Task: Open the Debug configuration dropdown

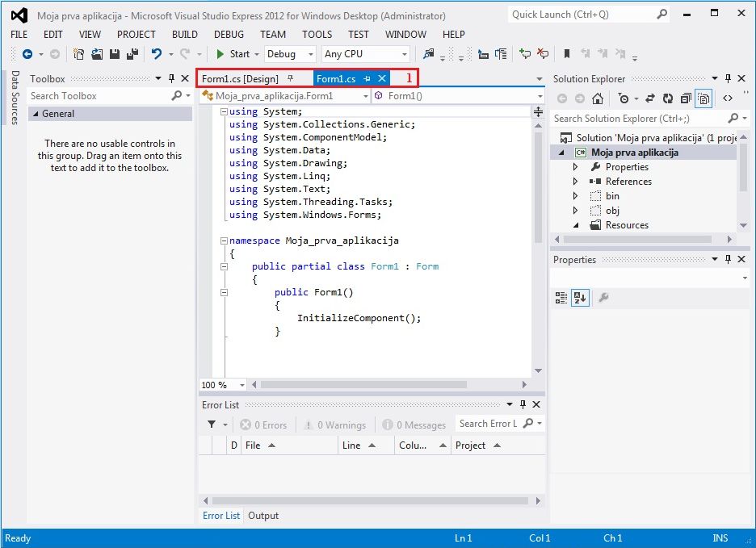Action: (290, 54)
